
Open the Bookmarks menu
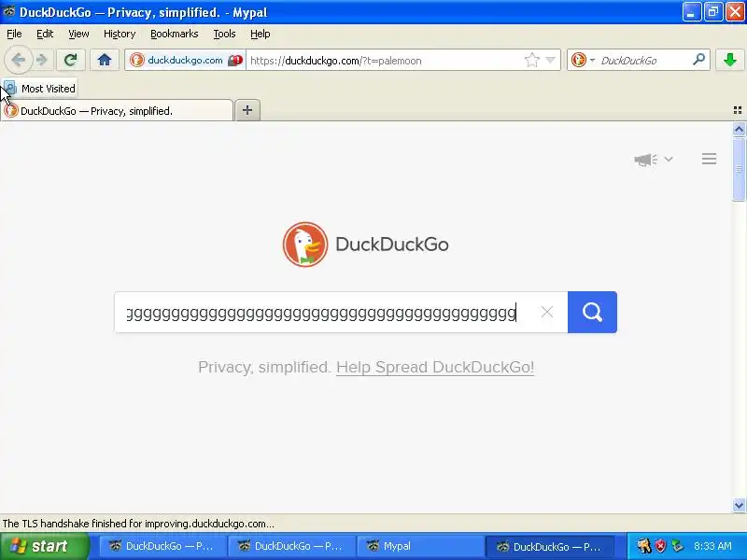point(175,34)
